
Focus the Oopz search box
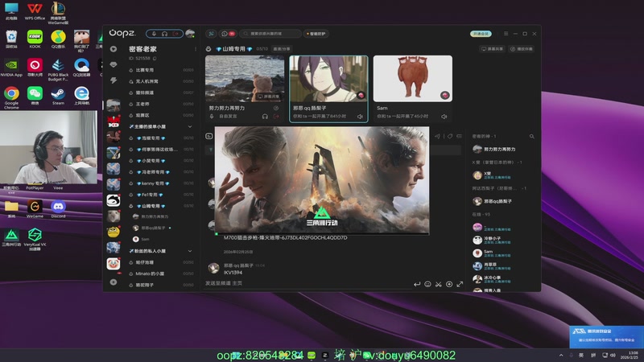click(x=270, y=34)
